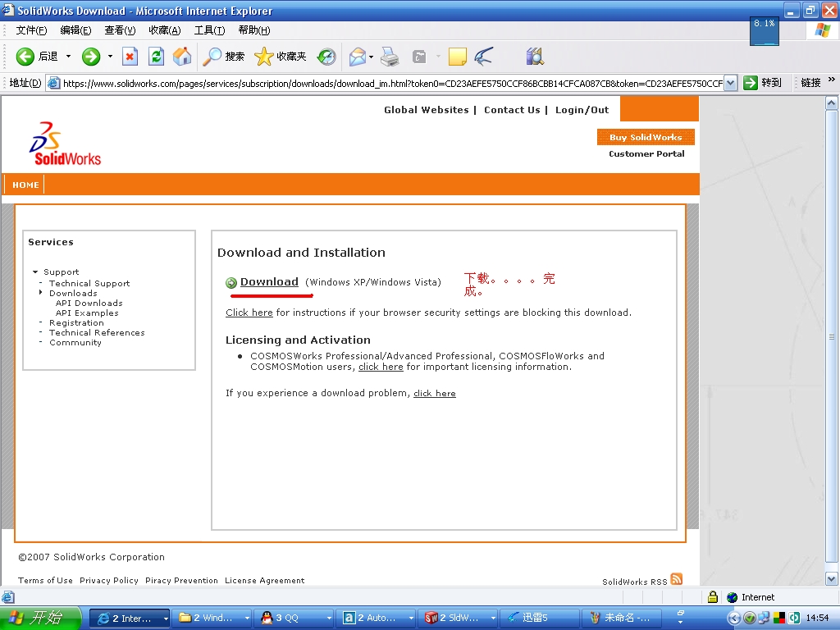
Task: Open the Tools (工具) menu
Action: [x=209, y=30]
